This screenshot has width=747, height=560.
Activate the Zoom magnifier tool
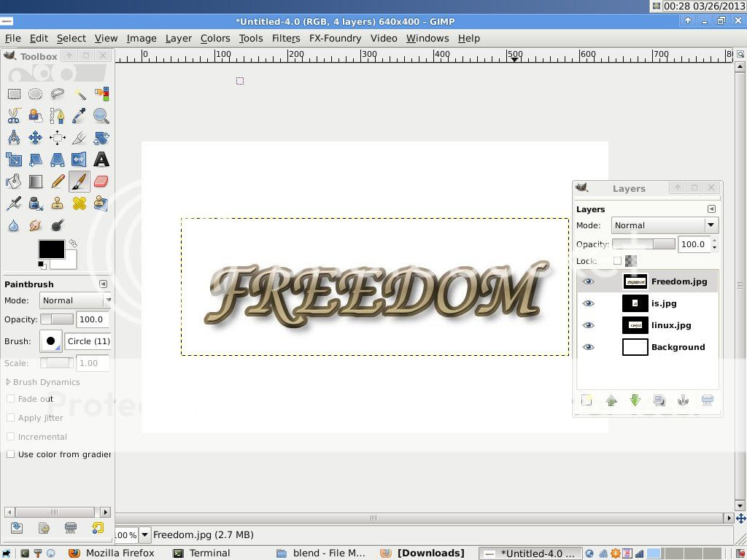101,116
